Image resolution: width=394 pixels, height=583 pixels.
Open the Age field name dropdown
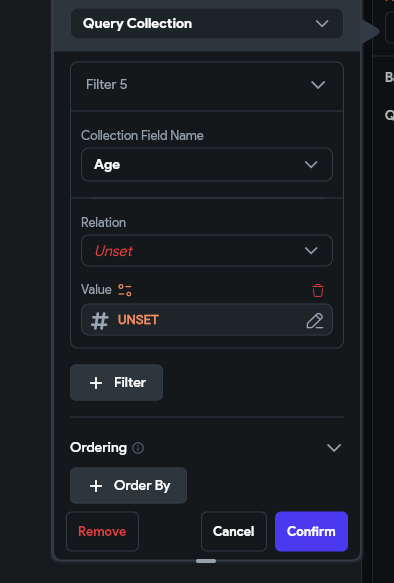[x=207, y=164]
